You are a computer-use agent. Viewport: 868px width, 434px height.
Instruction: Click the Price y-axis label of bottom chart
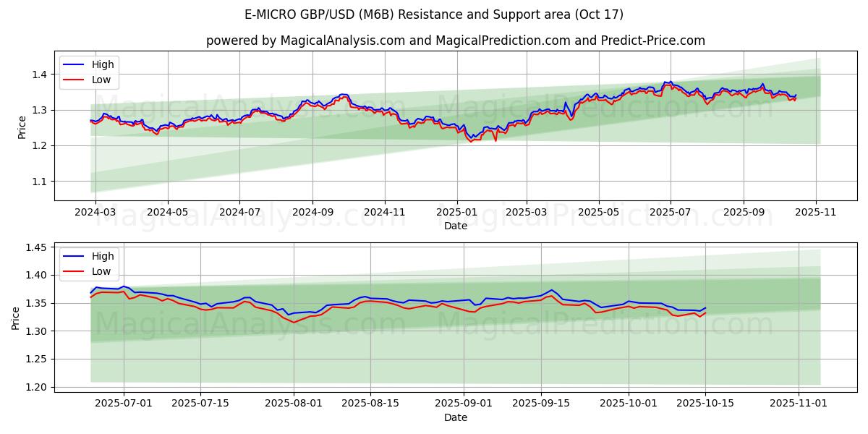coord(16,318)
